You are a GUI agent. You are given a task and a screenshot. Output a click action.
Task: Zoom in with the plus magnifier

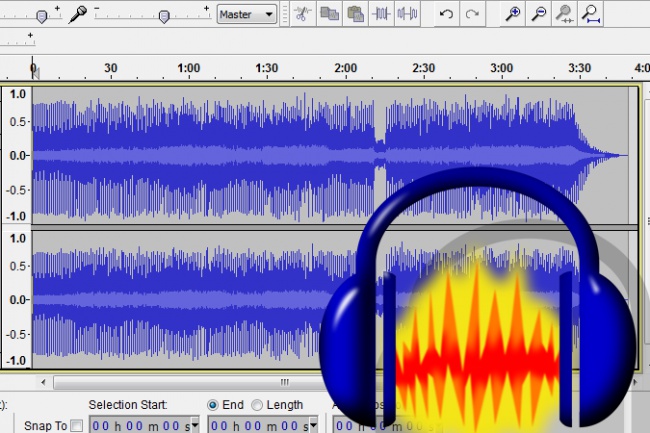point(513,14)
